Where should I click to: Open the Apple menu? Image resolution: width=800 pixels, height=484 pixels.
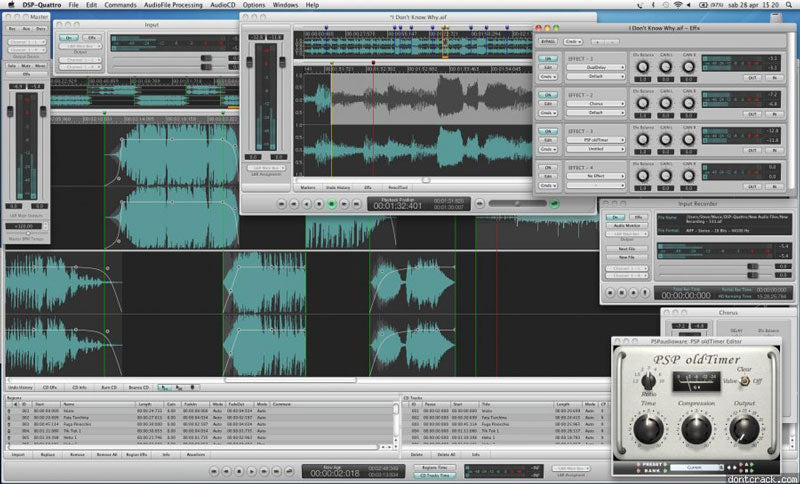click(x=11, y=5)
